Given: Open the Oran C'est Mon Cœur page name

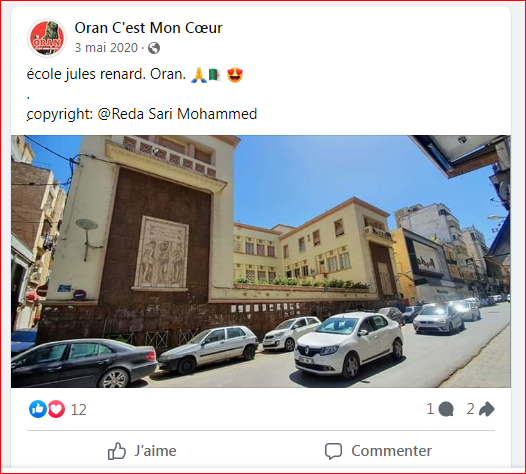Looking at the screenshot, I should 148,28.
